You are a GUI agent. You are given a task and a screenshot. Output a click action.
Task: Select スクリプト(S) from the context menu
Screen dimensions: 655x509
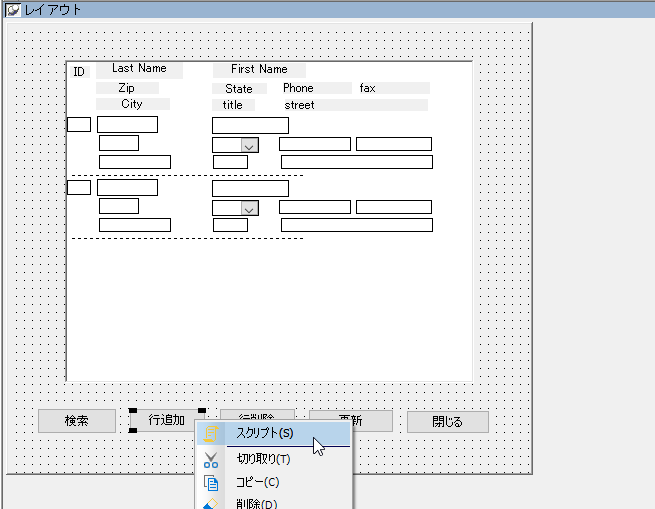[265, 433]
